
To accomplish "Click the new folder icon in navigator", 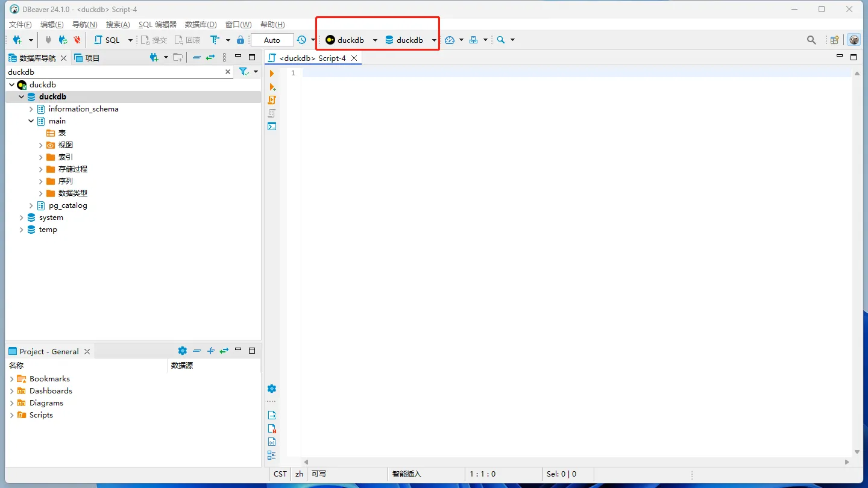I will (x=177, y=57).
